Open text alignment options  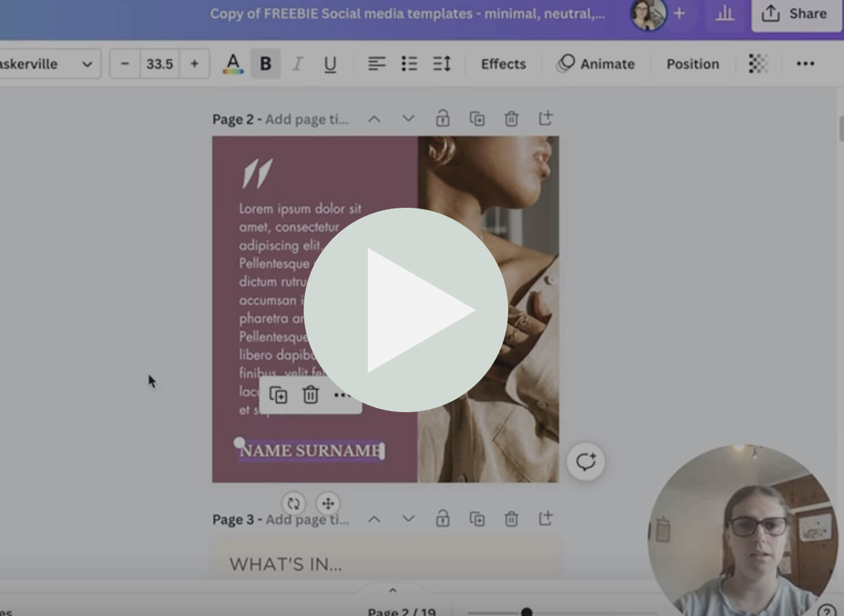click(x=377, y=64)
